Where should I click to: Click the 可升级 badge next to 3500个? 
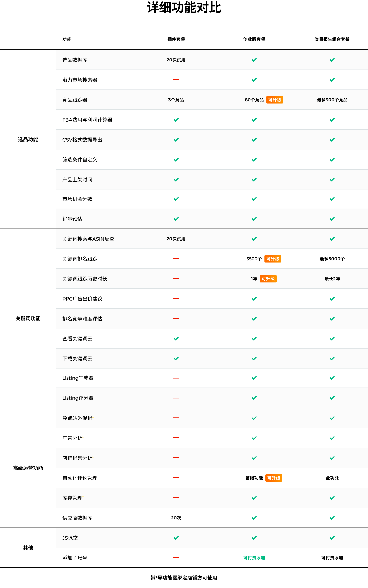(273, 259)
